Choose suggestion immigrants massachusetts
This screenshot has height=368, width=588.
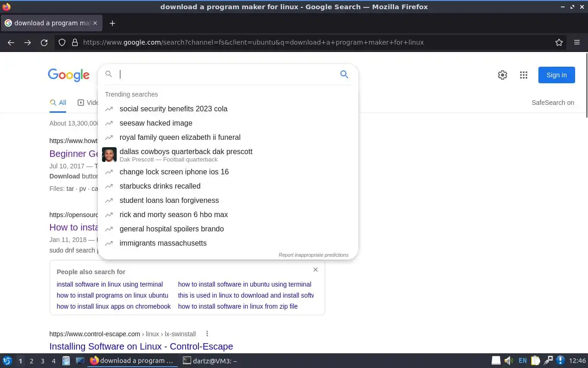(x=228, y=243)
